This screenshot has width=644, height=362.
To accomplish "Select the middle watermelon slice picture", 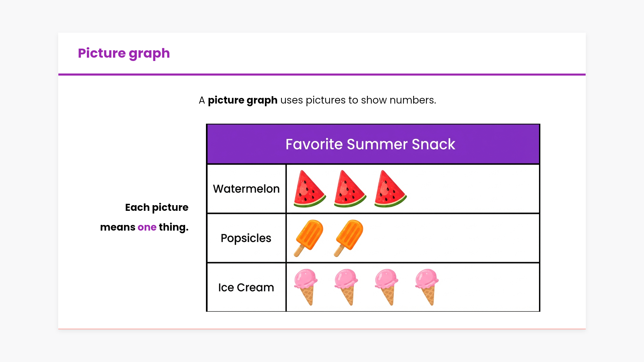I will (349, 190).
